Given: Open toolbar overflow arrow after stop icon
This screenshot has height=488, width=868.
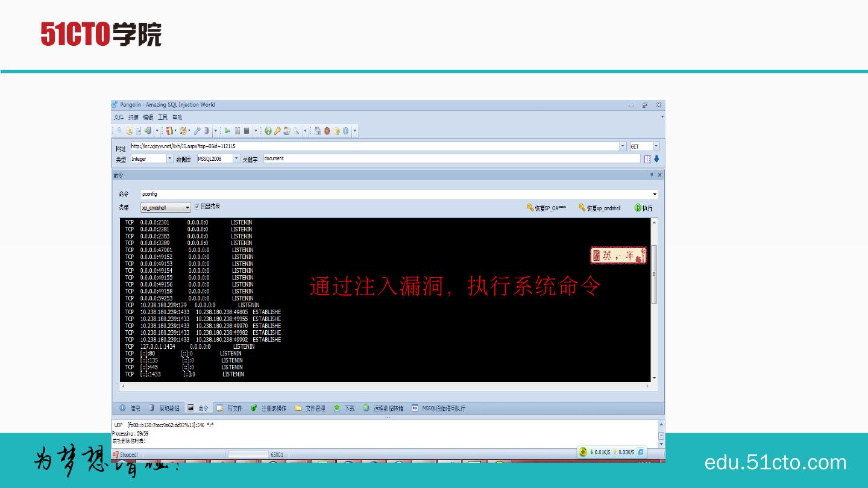Looking at the screenshot, I should tap(256, 131).
